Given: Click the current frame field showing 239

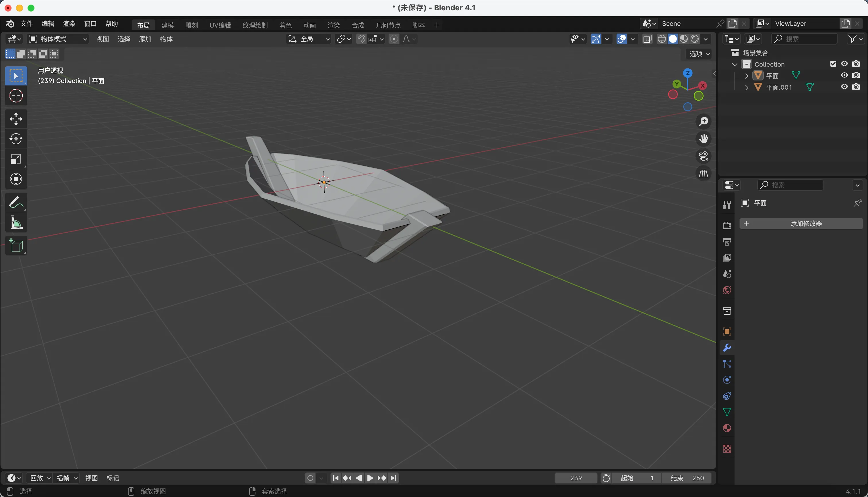Looking at the screenshot, I should coord(576,478).
